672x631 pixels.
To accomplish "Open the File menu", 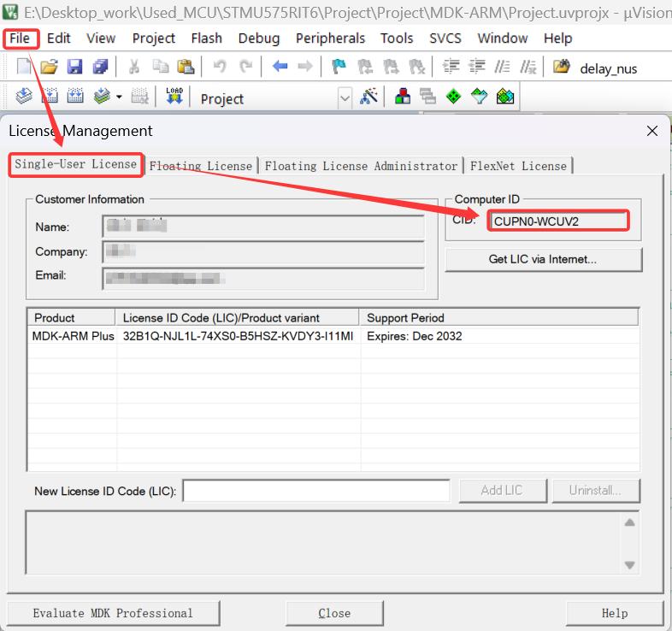I will [x=21, y=38].
